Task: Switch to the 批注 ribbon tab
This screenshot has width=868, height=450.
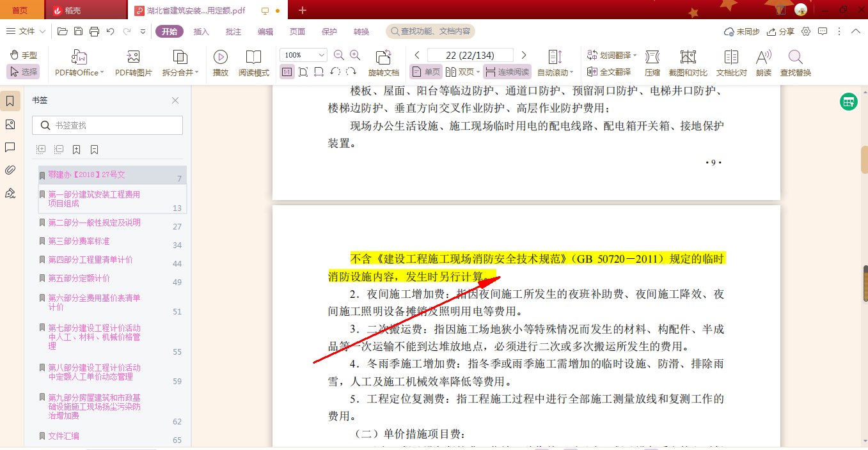Action: (x=233, y=31)
